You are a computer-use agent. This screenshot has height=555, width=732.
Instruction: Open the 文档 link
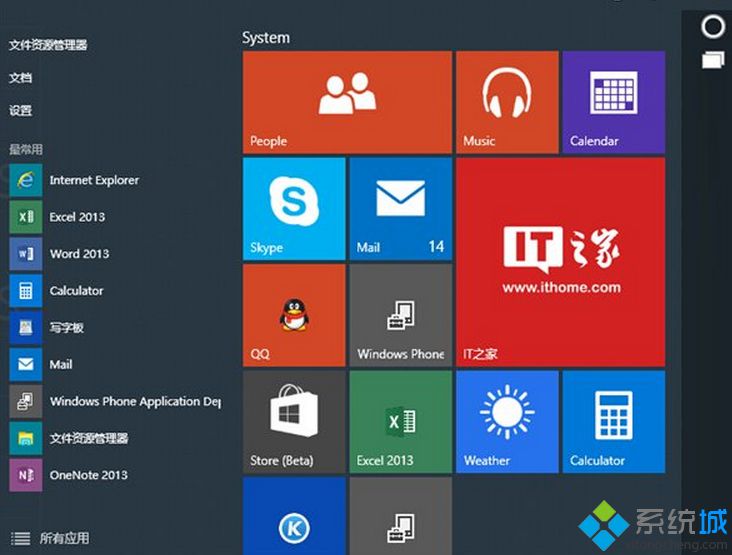click(x=21, y=78)
